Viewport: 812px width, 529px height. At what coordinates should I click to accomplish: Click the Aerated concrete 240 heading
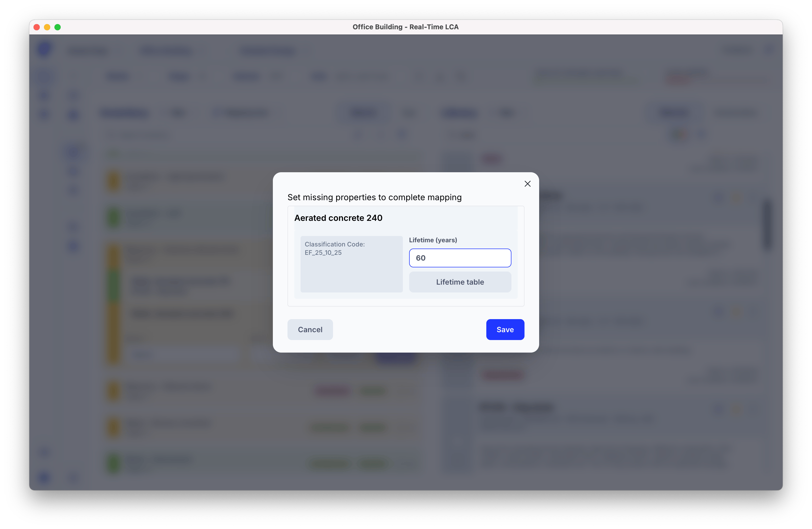pyautogui.click(x=338, y=218)
